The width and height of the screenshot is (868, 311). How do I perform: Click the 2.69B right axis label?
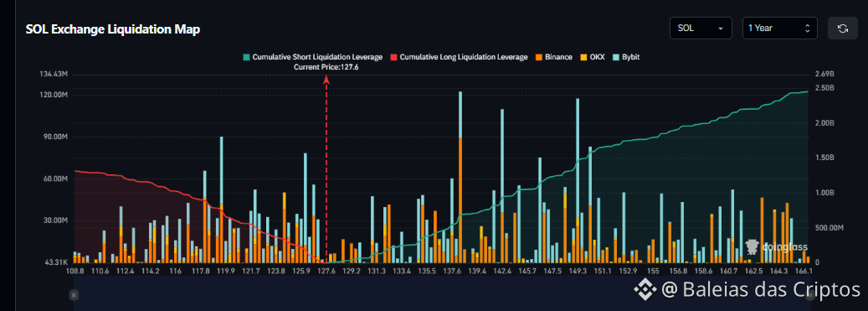click(x=824, y=75)
